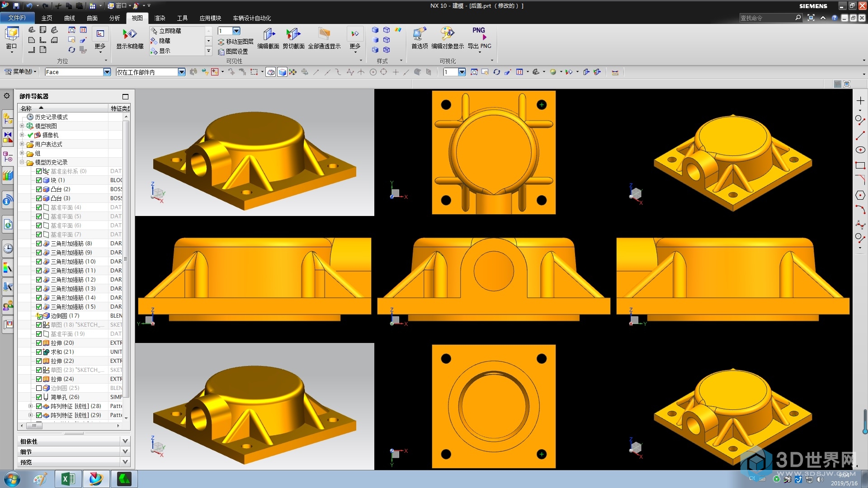868x488 pixels.
Task: Switch to the 曲线 tab
Action: [70, 18]
